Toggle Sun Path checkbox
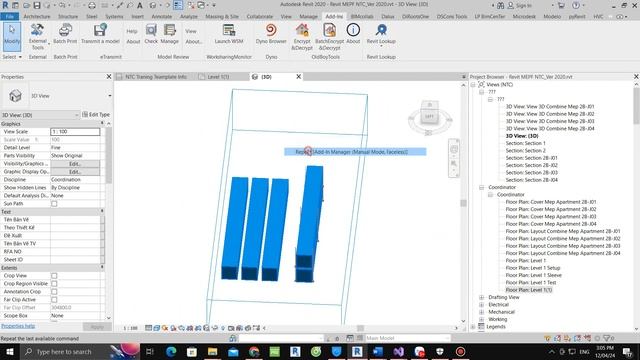Screen dimensions: 640x360 54,203
